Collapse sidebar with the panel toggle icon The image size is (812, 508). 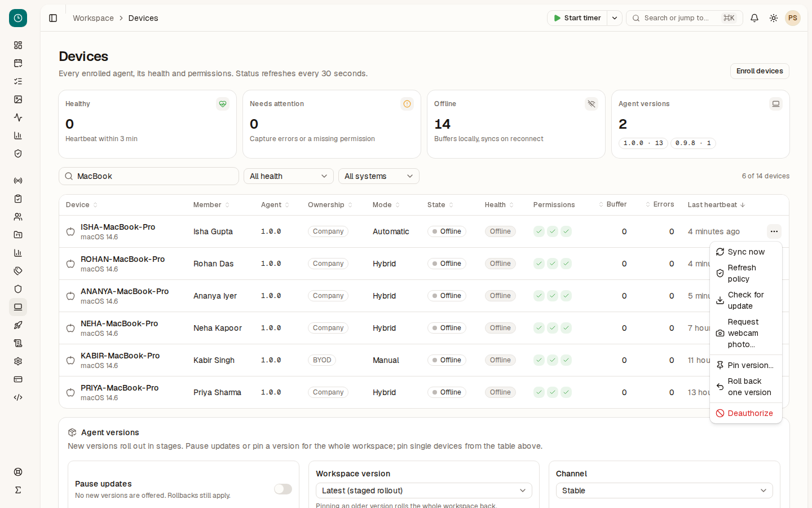(x=53, y=18)
